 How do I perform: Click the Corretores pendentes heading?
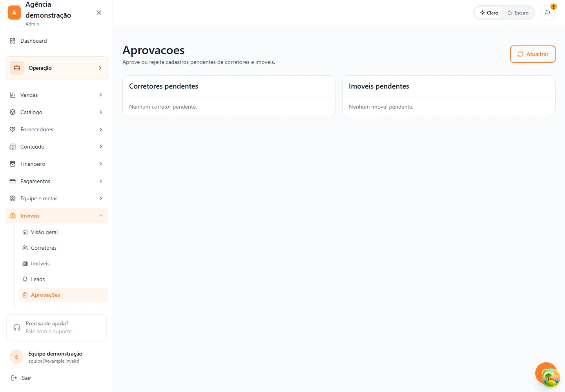click(x=164, y=86)
